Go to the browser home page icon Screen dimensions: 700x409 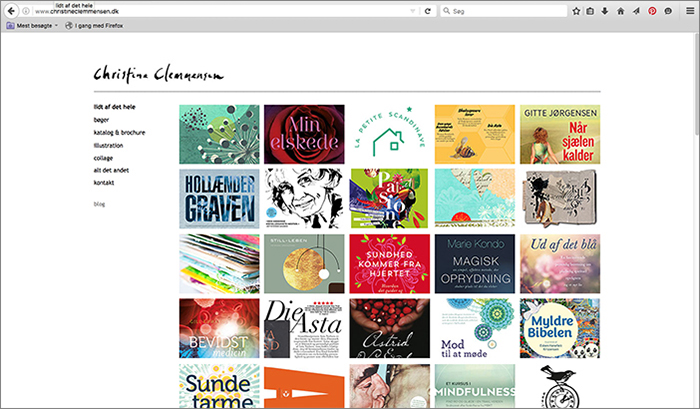tap(621, 11)
